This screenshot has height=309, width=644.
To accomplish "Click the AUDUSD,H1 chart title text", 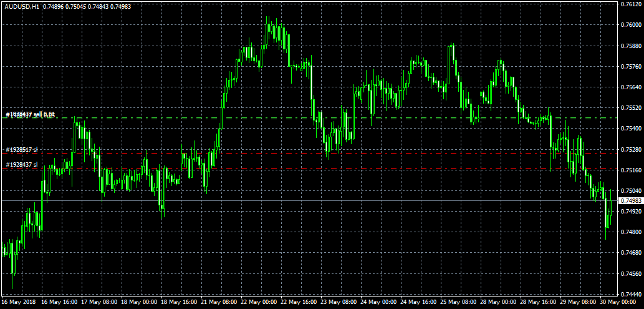I will pos(17,5).
